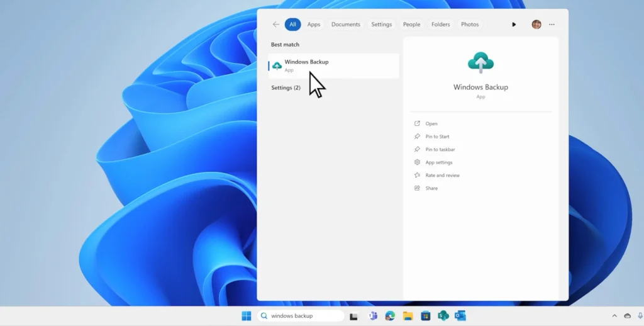Click the Open external-link icon
The height and width of the screenshot is (326, 644).
pyautogui.click(x=418, y=123)
